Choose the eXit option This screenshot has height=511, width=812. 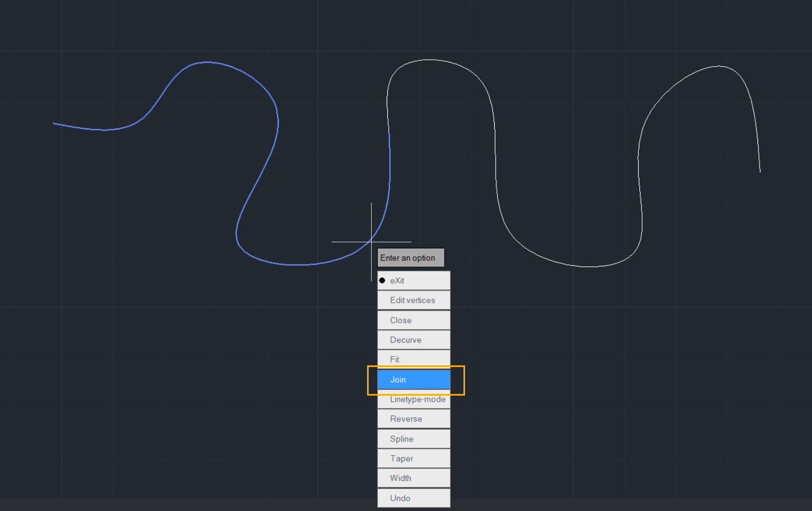click(x=414, y=281)
